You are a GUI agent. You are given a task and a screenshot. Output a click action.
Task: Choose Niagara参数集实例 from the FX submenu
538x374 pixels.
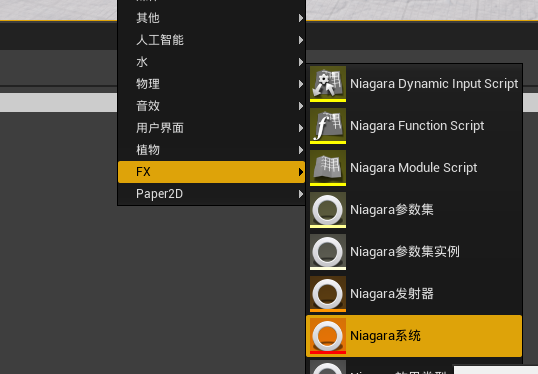pyautogui.click(x=414, y=252)
